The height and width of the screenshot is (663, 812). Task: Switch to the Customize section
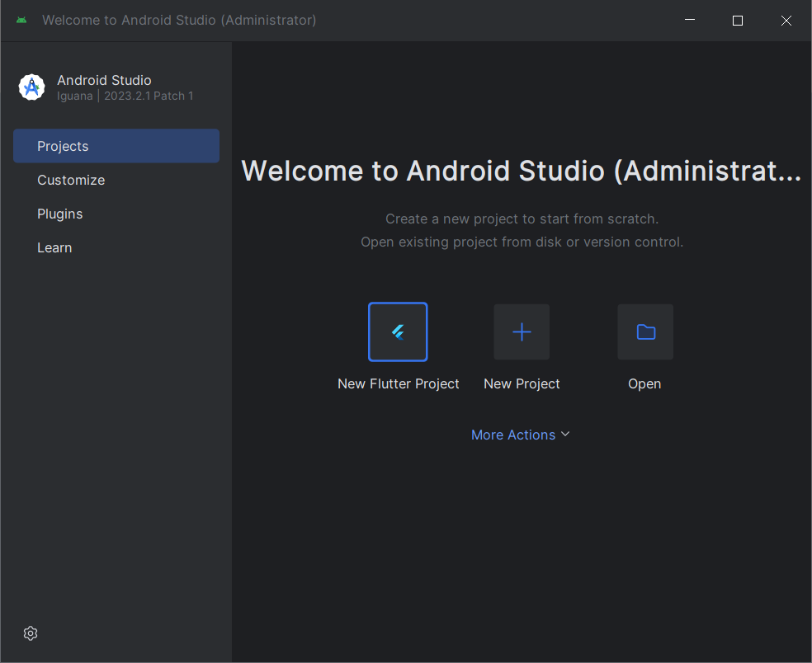point(71,180)
